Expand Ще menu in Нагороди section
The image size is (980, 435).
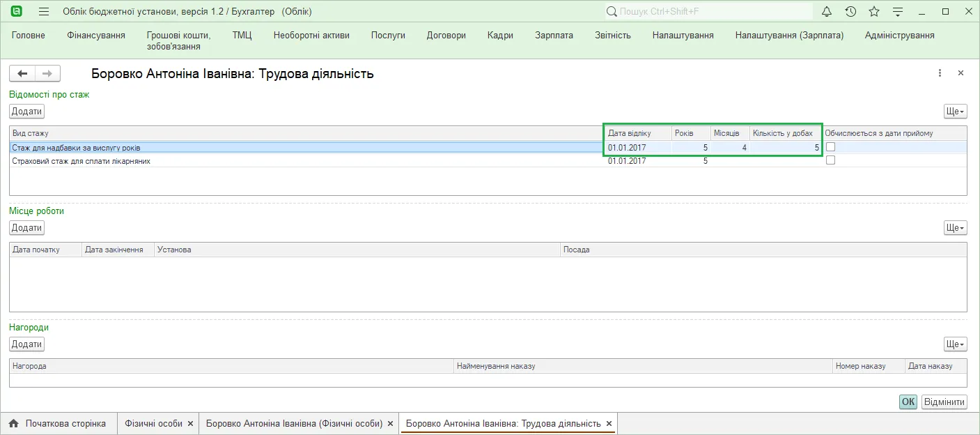(955, 344)
